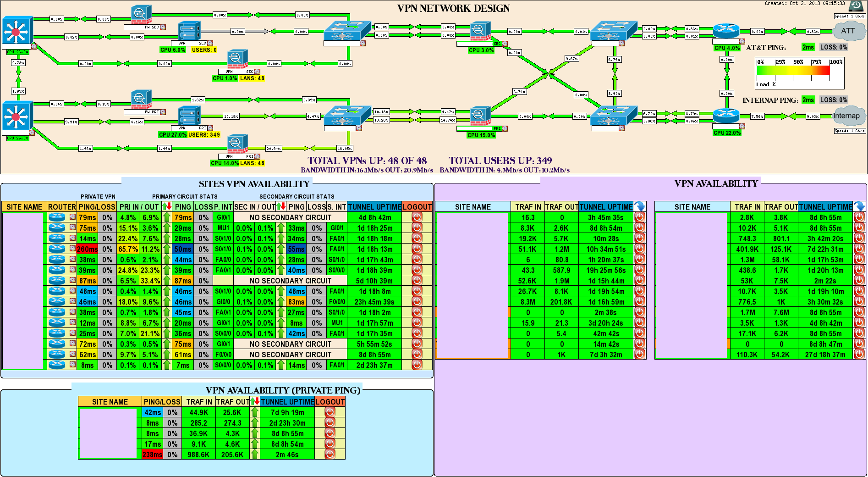
Task: Click router icon in the 260ms ping row
Action: [57, 249]
